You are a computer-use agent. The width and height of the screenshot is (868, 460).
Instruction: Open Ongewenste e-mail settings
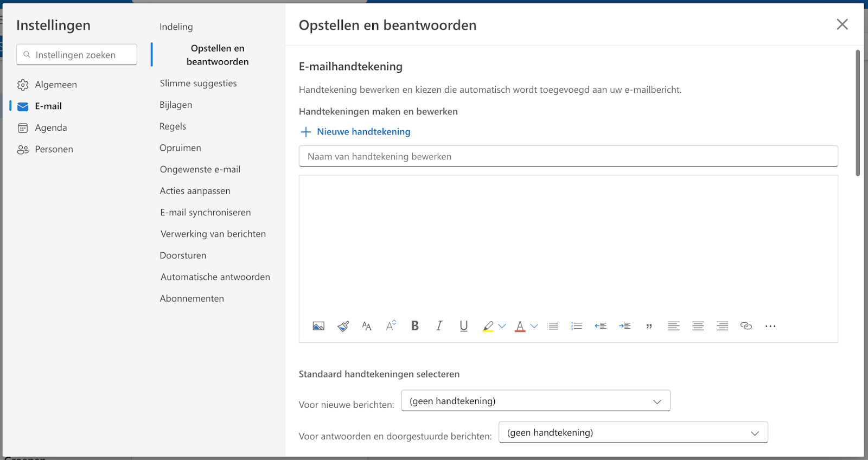(200, 169)
